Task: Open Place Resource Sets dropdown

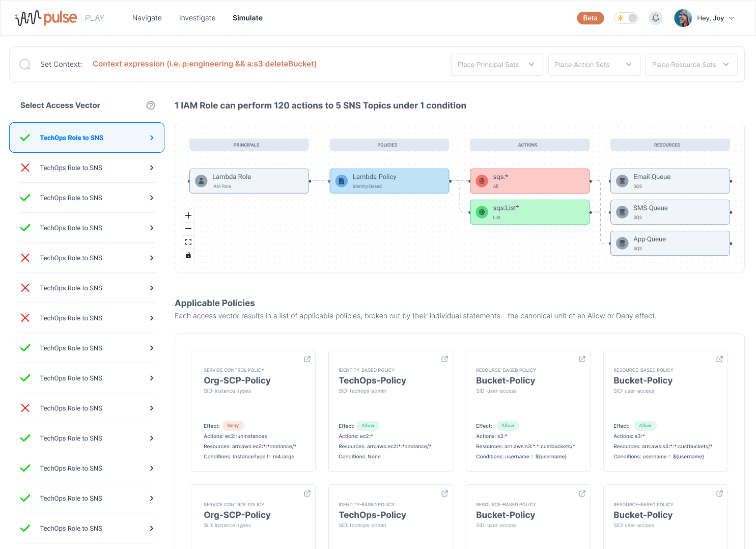Action: 691,65
